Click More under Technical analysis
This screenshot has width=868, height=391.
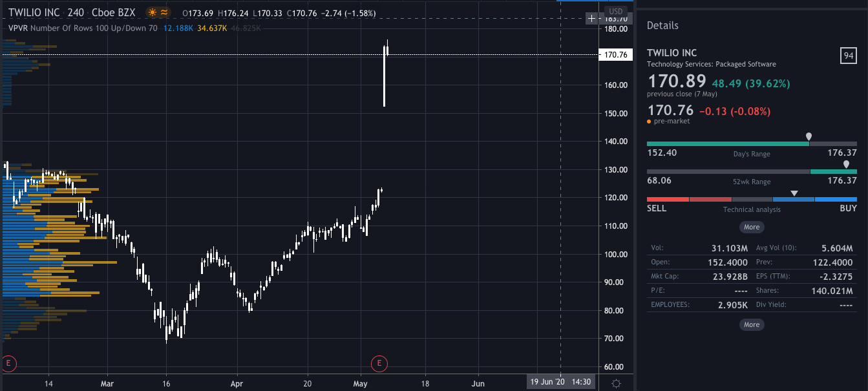pyautogui.click(x=752, y=227)
